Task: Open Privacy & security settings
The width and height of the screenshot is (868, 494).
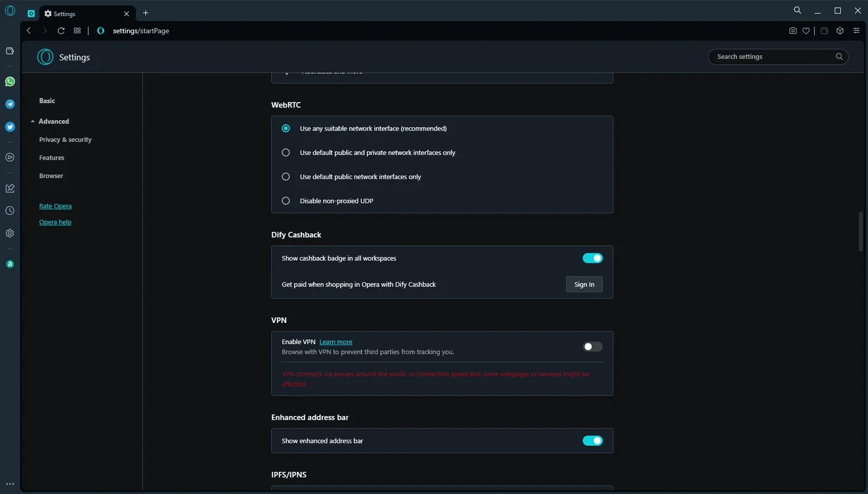Action: pyautogui.click(x=65, y=140)
